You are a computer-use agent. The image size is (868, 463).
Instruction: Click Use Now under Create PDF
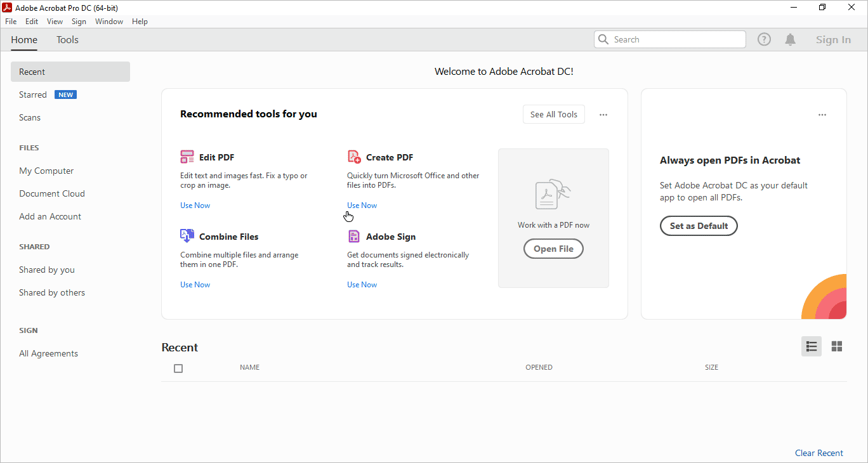point(362,205)
